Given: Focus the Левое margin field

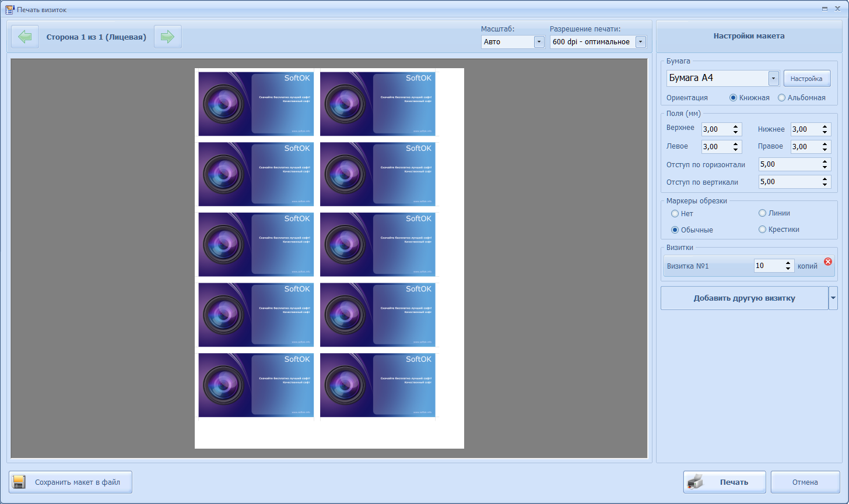Looking at the screenshot, I should 717,147.
